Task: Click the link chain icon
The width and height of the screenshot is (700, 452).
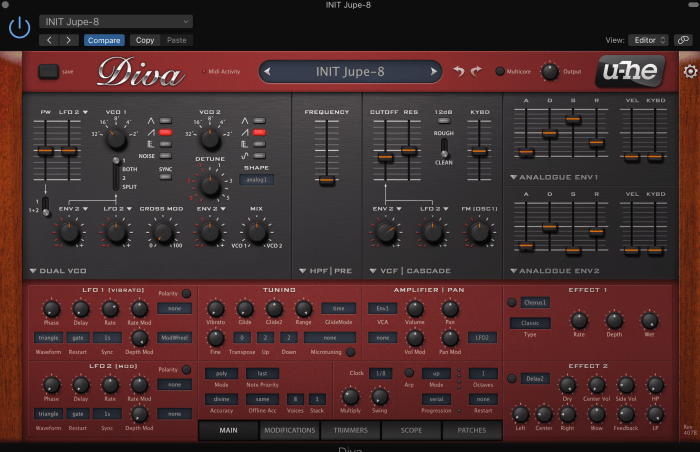Action: [x=686, y=40]
